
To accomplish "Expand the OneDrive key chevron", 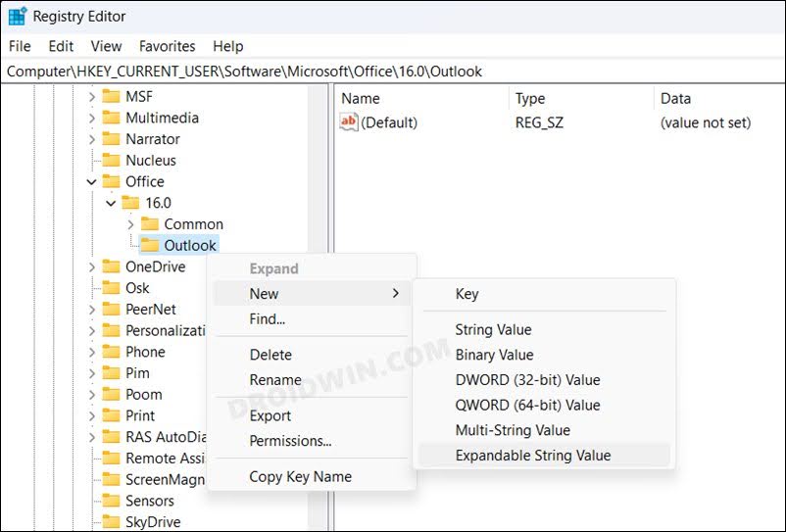I will pyautogui.click(x=92, y=266).
